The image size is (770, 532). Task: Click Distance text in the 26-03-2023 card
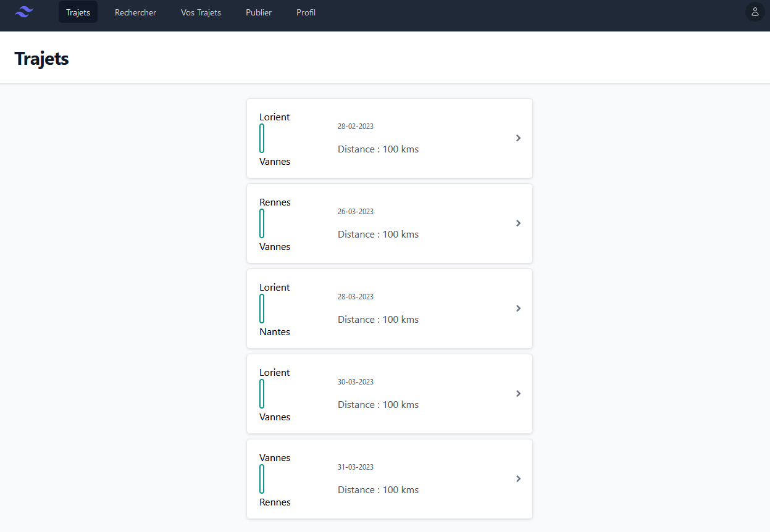click(378, 235)
